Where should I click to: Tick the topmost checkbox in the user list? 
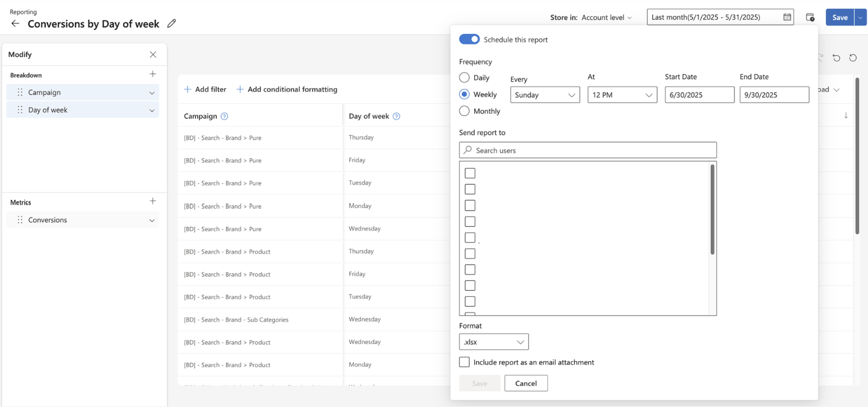pos(470,173)
